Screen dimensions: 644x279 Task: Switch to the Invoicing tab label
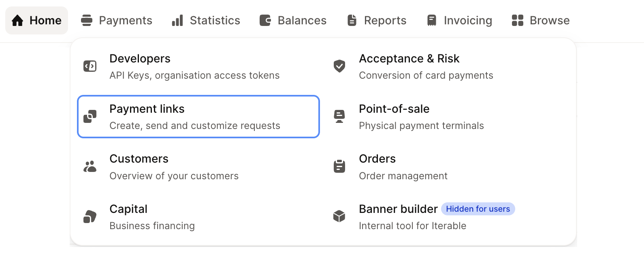(468, 21)
